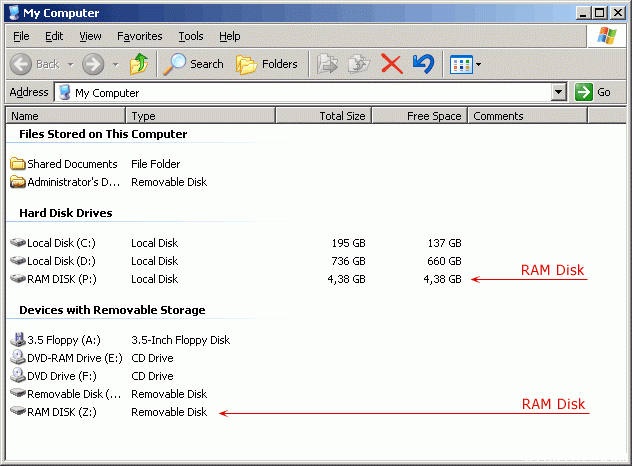Open the Edit menu
Screen dimensions: 632x466
(54, 36)
